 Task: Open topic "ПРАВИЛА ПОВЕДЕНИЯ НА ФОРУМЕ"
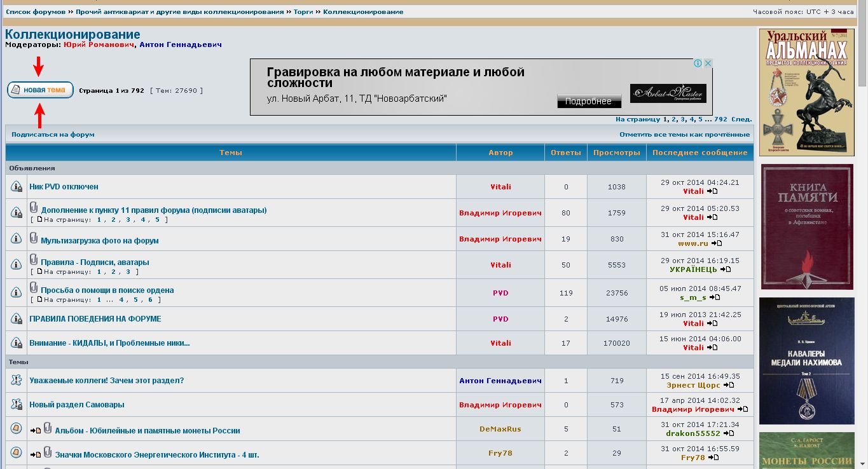coord(95,319)
